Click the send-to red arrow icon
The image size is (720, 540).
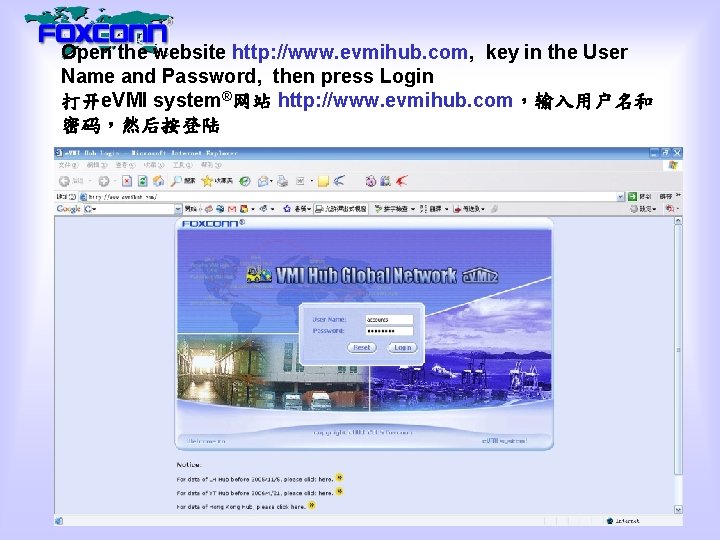pos(457,209)
